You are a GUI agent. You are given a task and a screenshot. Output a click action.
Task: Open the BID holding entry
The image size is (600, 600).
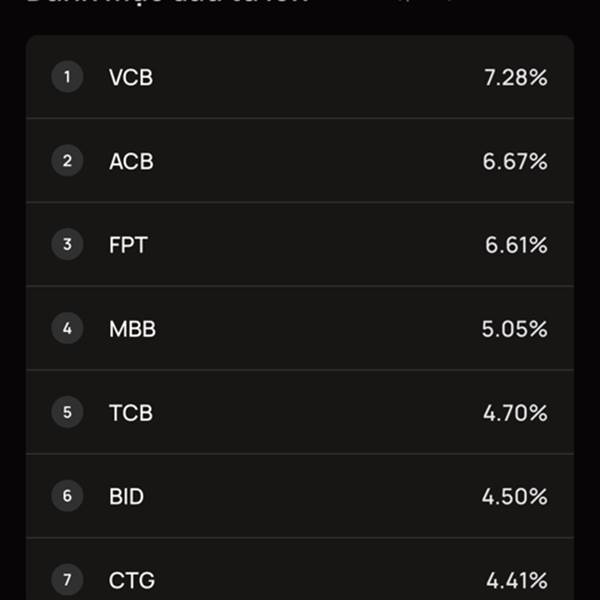(x=300, y=496)
